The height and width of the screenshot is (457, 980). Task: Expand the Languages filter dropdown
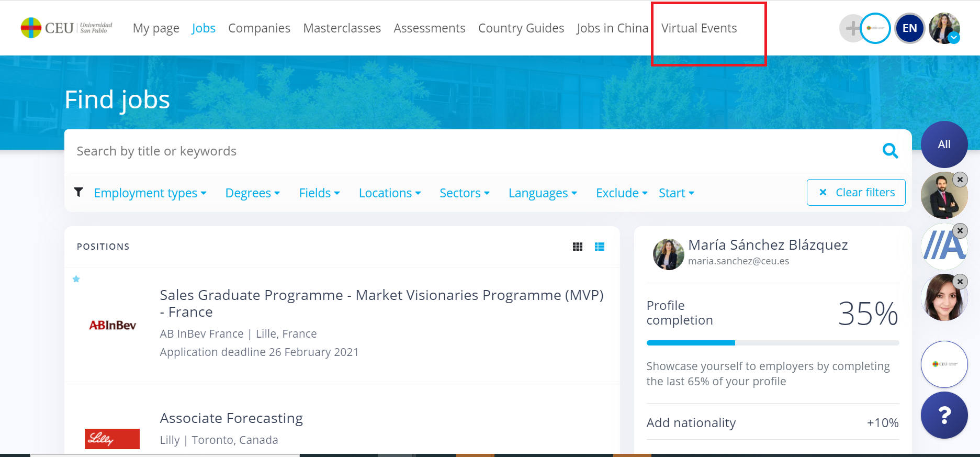tap(543, 193)
